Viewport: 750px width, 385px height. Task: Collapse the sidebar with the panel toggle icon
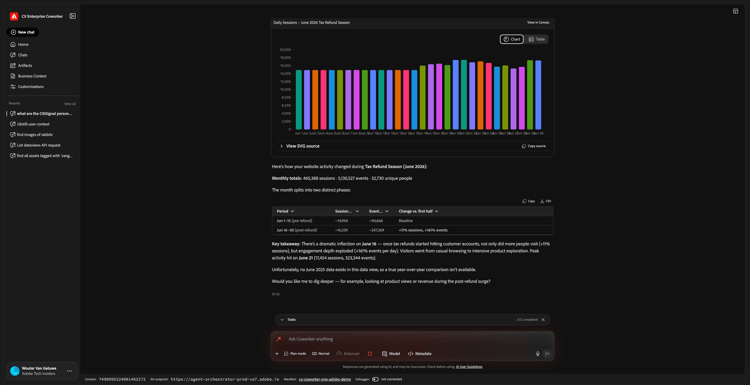click(x=72, y=16)
